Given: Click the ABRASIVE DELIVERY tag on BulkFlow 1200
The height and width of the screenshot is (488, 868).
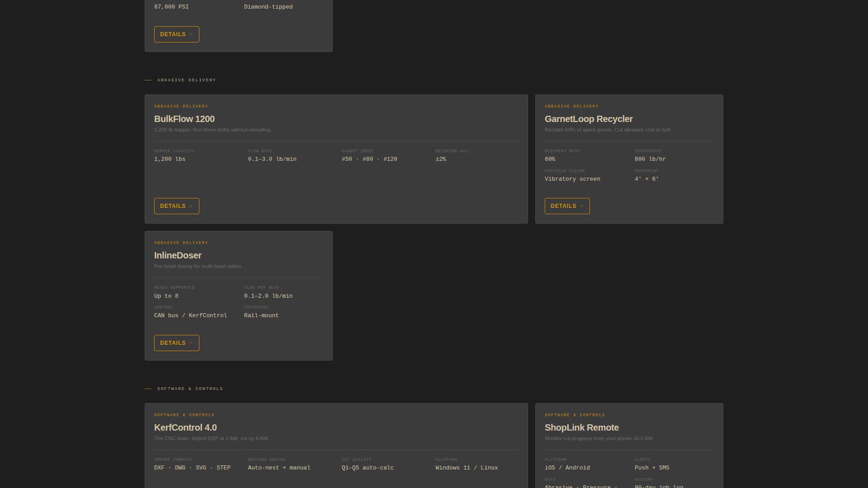Looking at the screenshot, I should pos(181,106).
